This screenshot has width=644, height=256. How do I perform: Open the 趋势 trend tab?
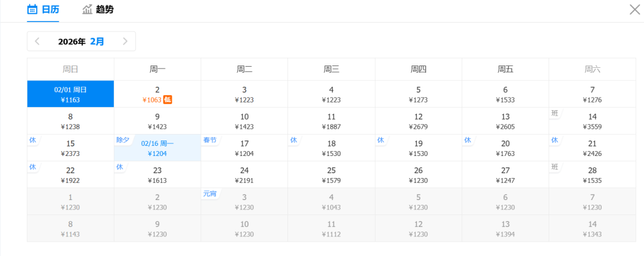(x=98, y=10)
